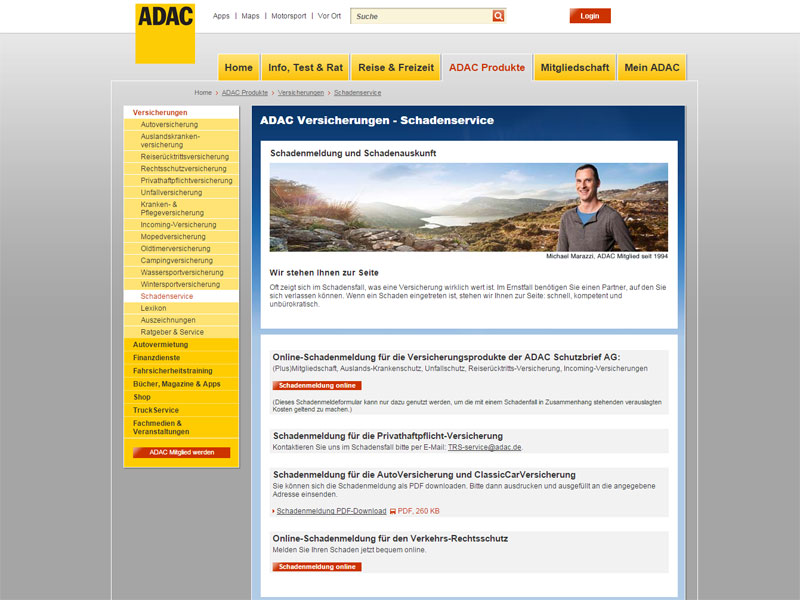The width and height of the screenshot is (800, 600).
Task: Click ADAC Mitglied werden button
Action: pos(181,453)
